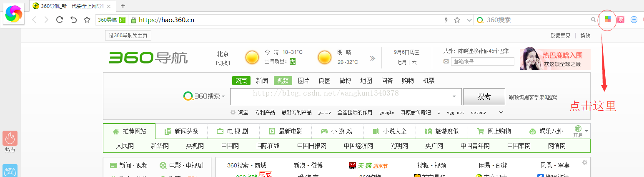
Task: Open the 小游戏 category tab
Action: click(337, 131)
